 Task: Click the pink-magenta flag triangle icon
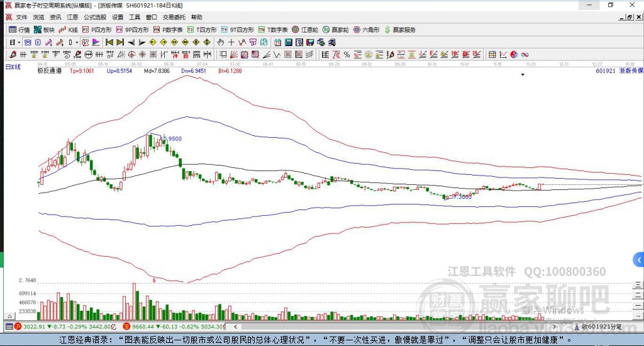coord(96,42)
